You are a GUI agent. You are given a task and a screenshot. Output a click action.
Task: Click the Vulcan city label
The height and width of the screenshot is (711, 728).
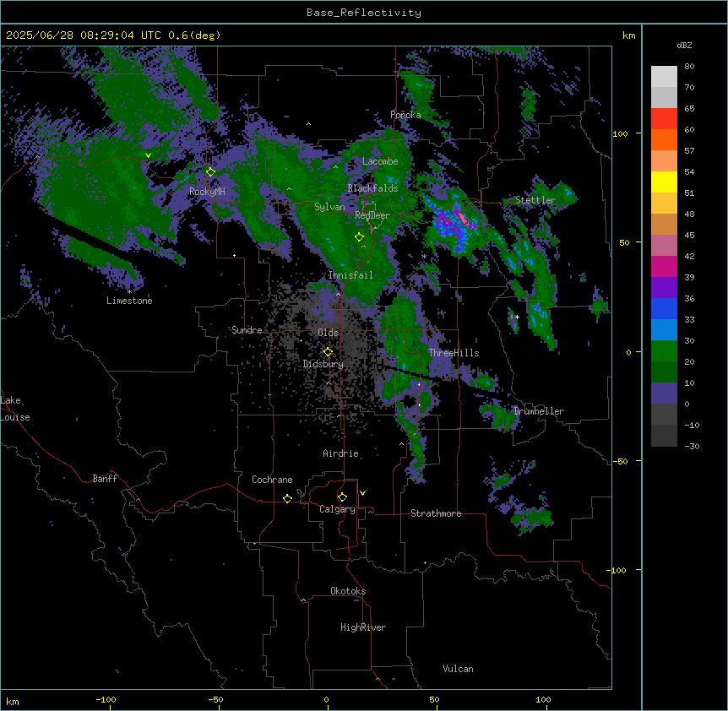pyautogui.click(x=459, y=669)
